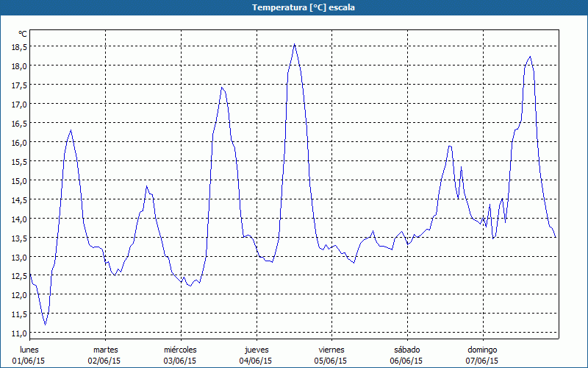This screenshot has width=588, height=368.
Task: Select the 18,5 y-axis tick label
Action: [x=19, y=46]
